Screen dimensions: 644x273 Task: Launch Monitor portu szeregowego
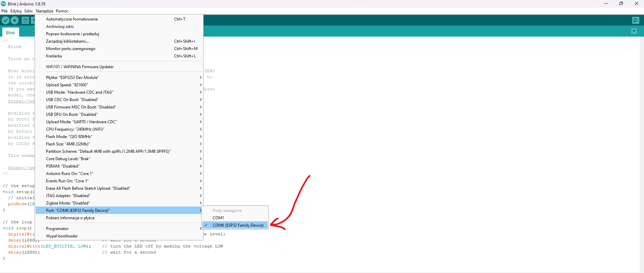click(x=119, y=49)
